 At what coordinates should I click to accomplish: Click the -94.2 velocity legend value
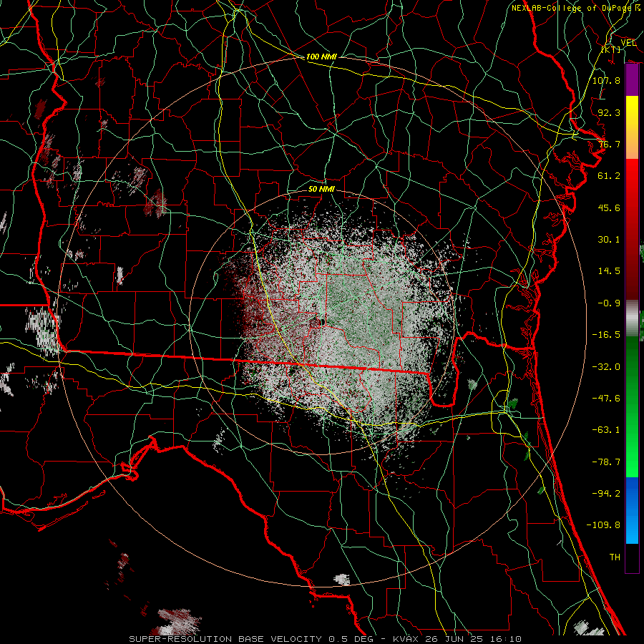tap(606, 493)
